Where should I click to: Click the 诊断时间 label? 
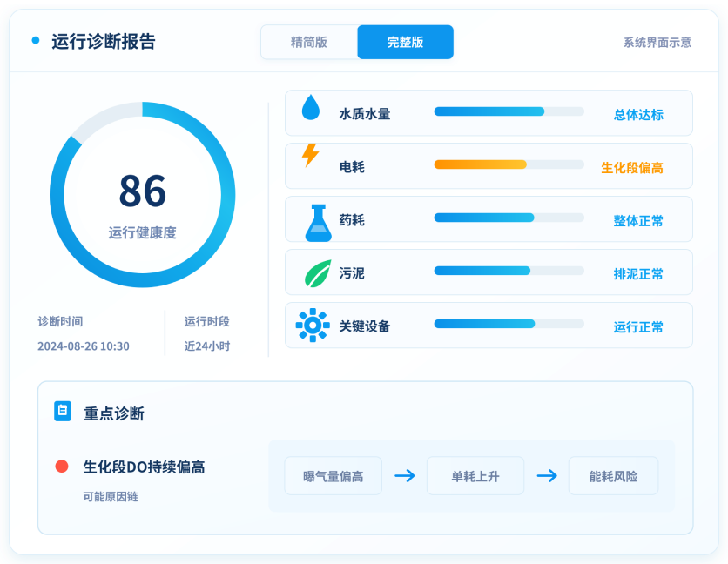tap(60, 321)
